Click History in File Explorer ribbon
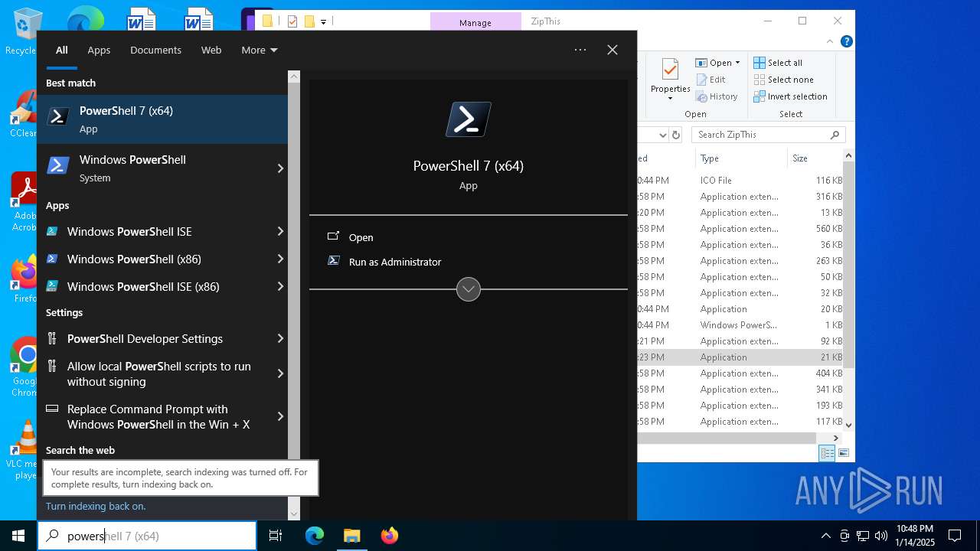 point(717,96)
